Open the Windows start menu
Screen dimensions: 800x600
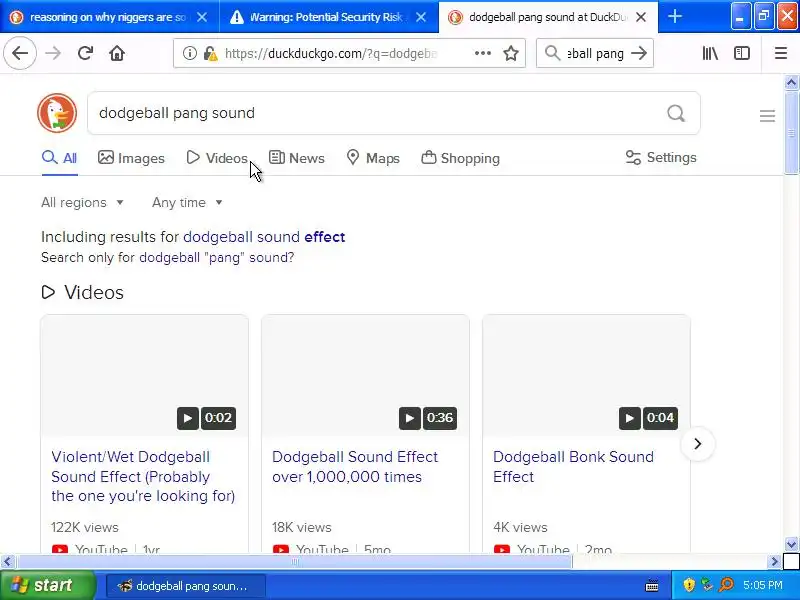[47, 585]
